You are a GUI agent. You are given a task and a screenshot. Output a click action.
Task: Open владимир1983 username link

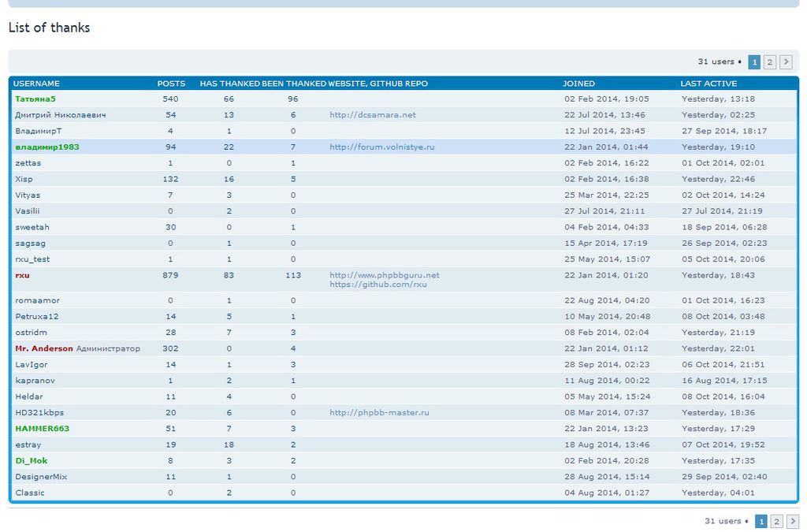[x=46, y=147]
